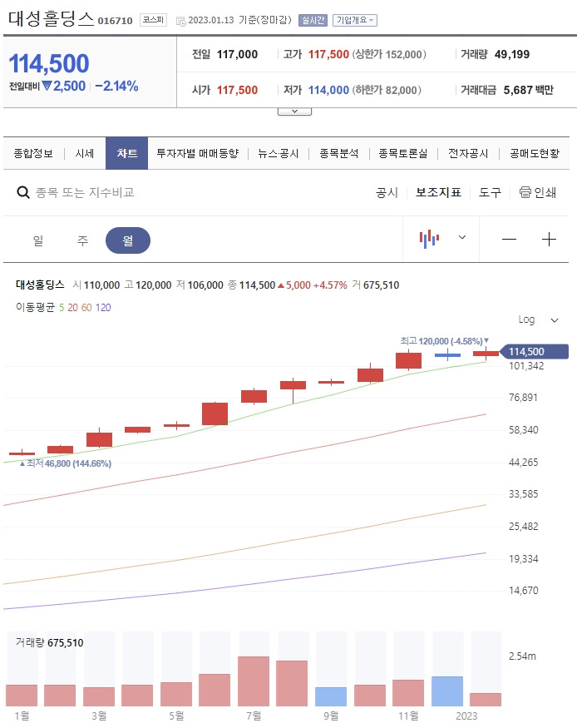Select the 일 daily period
This screenshot has height=728, width=577.
38,240
